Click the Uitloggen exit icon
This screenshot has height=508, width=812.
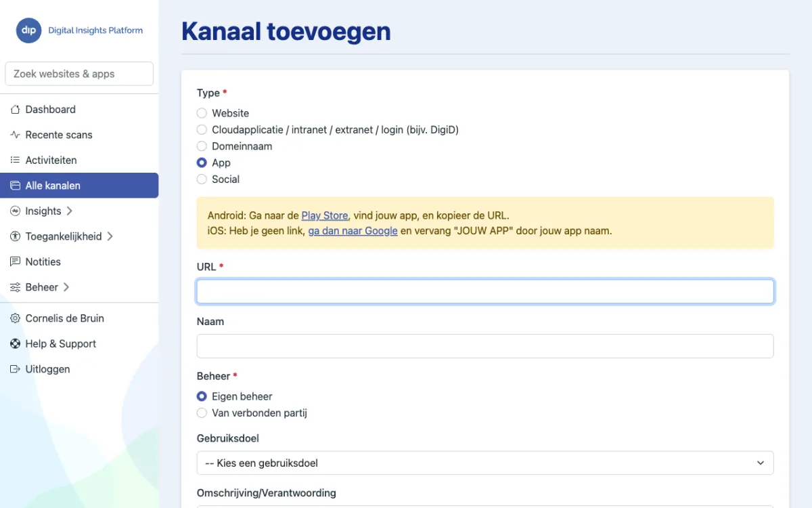click(x=15, y=369)
